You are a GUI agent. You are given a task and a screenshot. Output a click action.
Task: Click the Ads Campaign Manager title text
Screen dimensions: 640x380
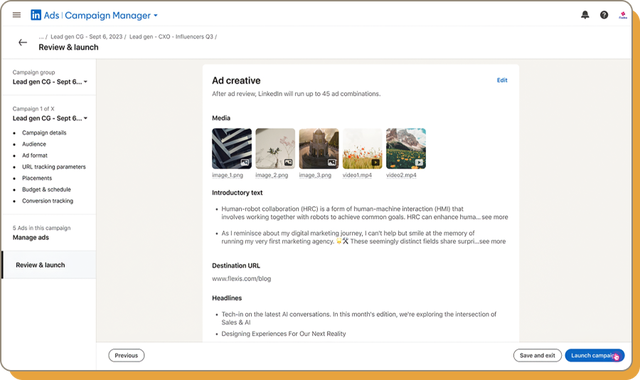point(97,16)
